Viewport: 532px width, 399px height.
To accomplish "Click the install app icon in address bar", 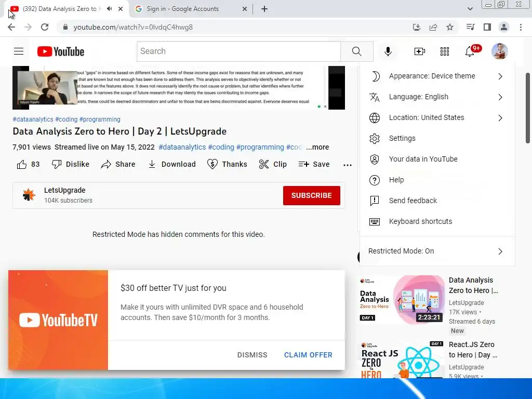I will [417, 27].
